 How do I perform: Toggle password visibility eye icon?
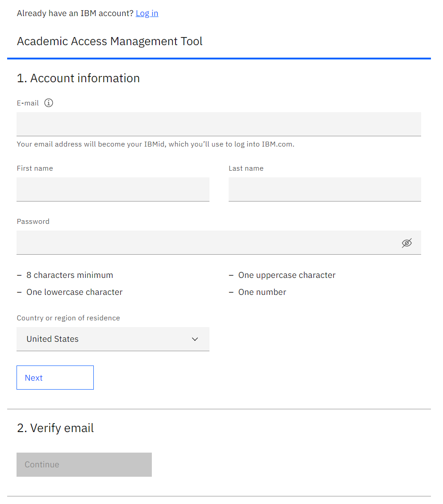(x=407, y=243)
